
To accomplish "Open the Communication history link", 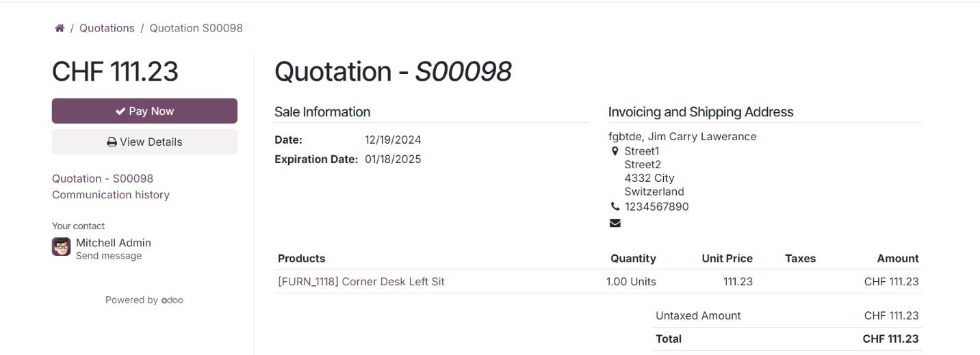I will point(111,195).
